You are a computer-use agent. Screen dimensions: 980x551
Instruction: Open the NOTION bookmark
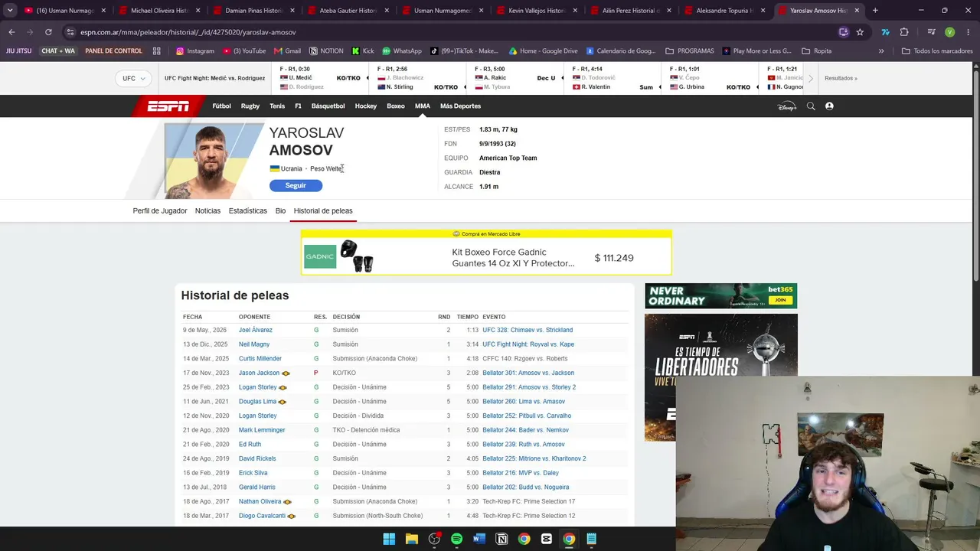326,51
